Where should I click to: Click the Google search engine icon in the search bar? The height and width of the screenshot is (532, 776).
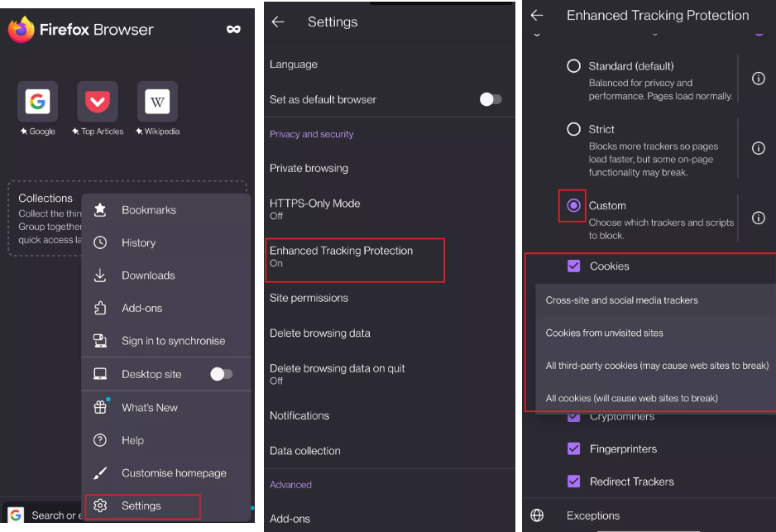click(16, 515)
